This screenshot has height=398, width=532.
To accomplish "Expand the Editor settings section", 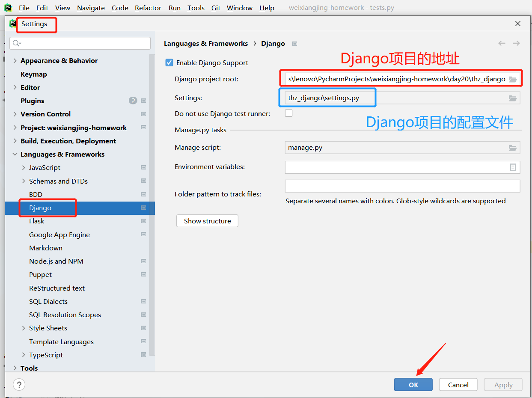I will (x=15, y=87).
